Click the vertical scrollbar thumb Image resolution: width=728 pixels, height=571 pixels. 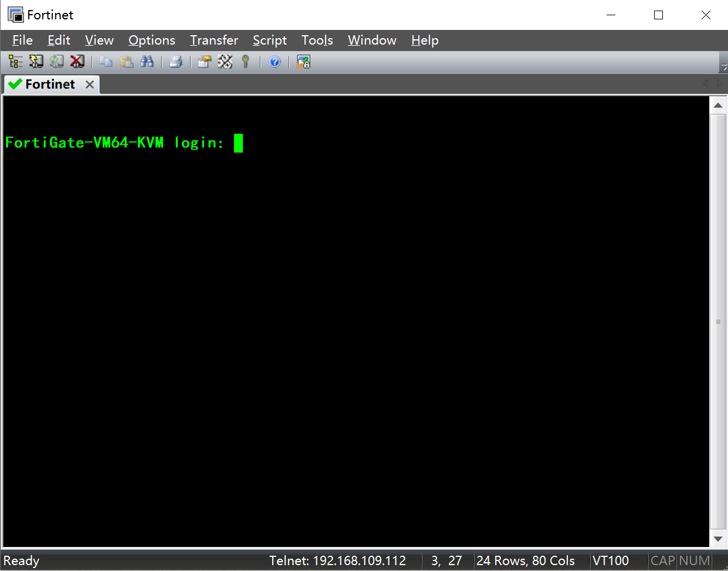(x=718, y=322)
